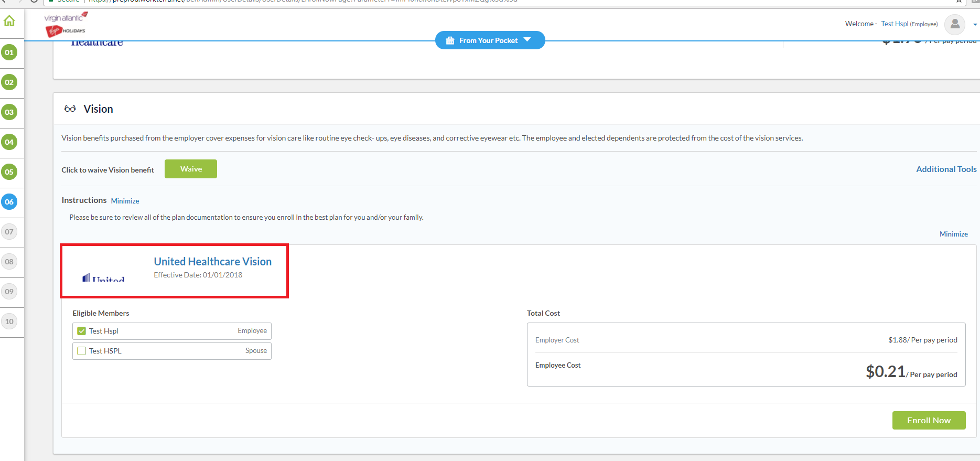Click the $1.88 employer cost value
This screenshot has height=461, width=980.
(x=897, y=340)
